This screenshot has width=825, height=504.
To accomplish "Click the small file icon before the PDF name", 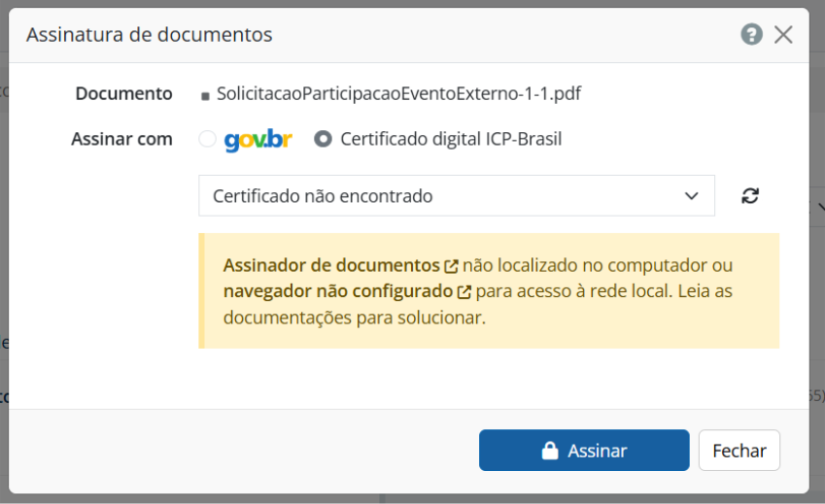I will point(205,95).
